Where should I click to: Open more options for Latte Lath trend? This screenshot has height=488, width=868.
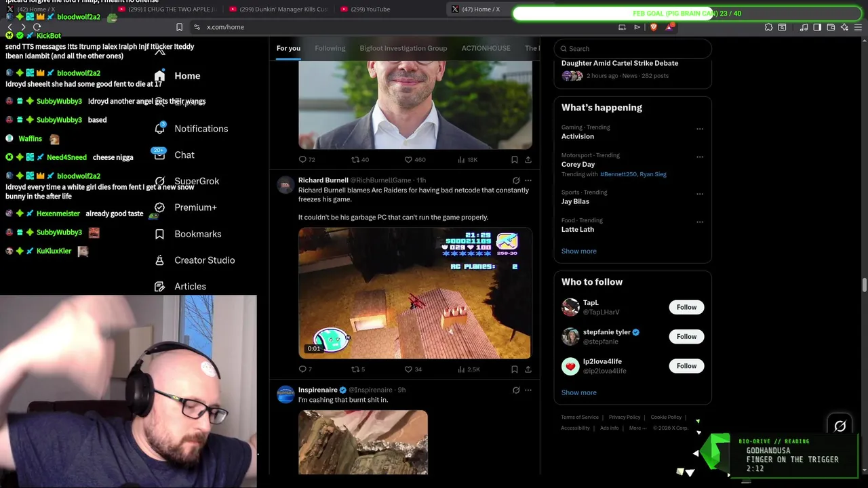point(700,222)
